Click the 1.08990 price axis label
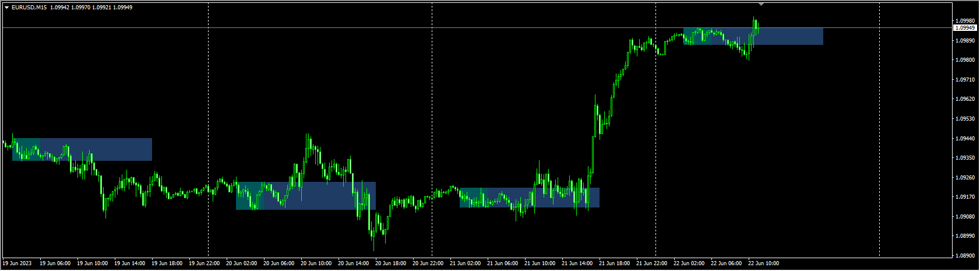The width and height of the screenshot is (980, 271). 965,236
